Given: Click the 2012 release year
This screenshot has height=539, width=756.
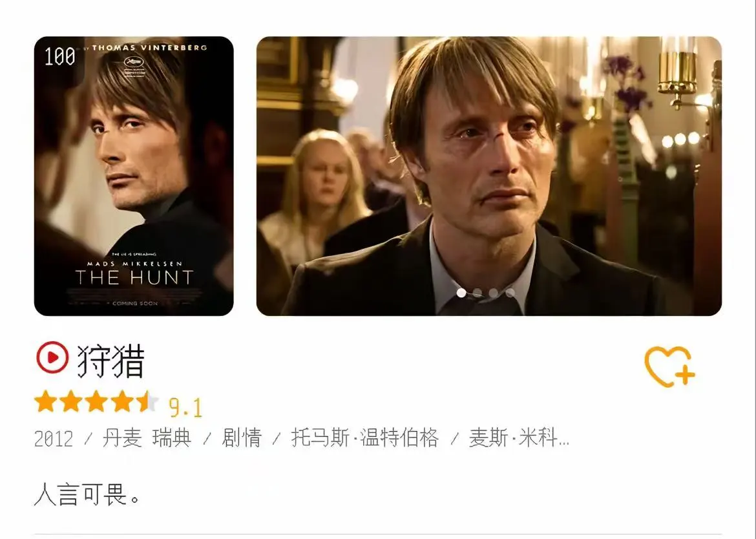Looking at the screenshot, I should pyautogui.click(x=54, y=439).
